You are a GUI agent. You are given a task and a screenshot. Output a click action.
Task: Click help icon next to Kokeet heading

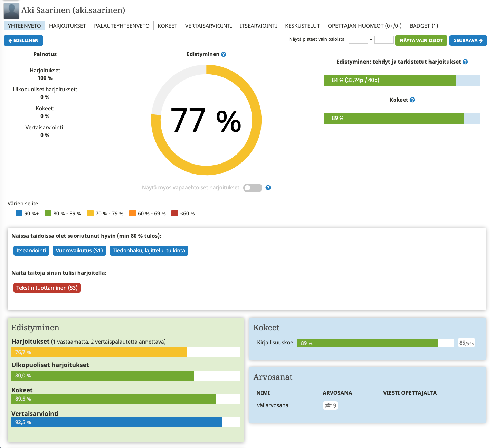(412, 100)
